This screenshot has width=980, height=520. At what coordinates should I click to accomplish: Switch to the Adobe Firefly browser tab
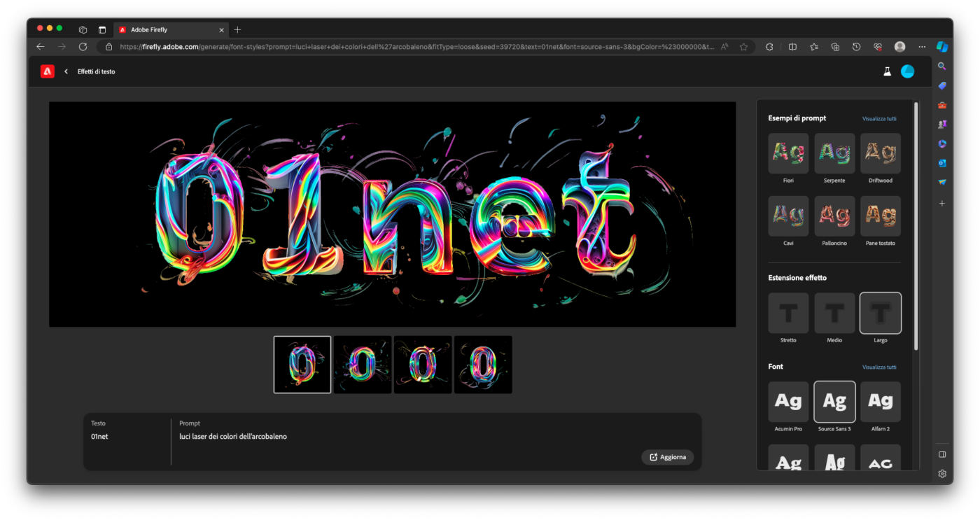168,30
